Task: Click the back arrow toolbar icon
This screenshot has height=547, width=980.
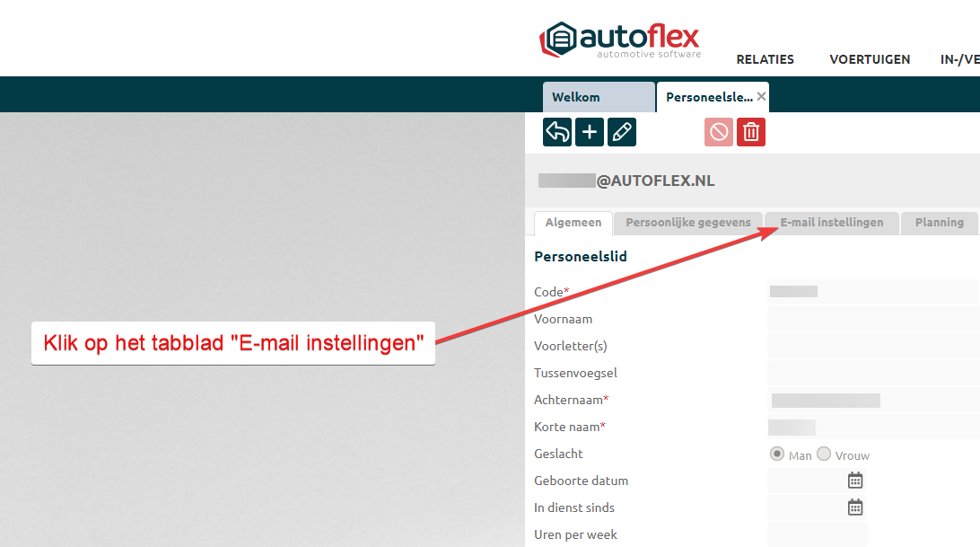Action: point(557,132)
